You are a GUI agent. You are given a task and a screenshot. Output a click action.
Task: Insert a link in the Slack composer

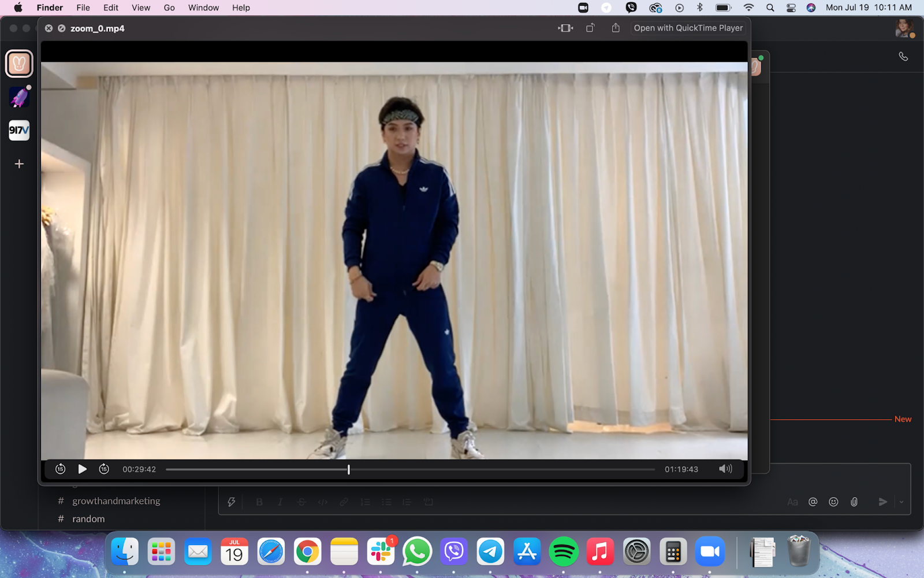click(x=344, y=502)
